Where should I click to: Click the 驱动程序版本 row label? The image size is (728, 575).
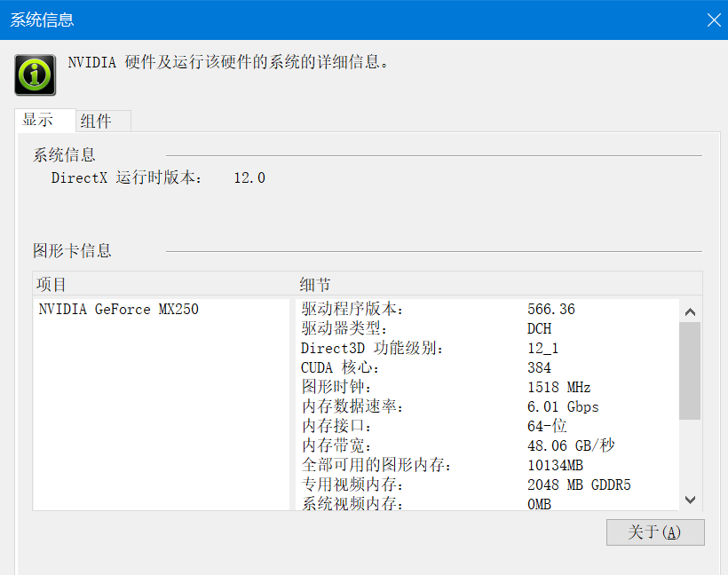pyautogui.click(x=352, y=309)
